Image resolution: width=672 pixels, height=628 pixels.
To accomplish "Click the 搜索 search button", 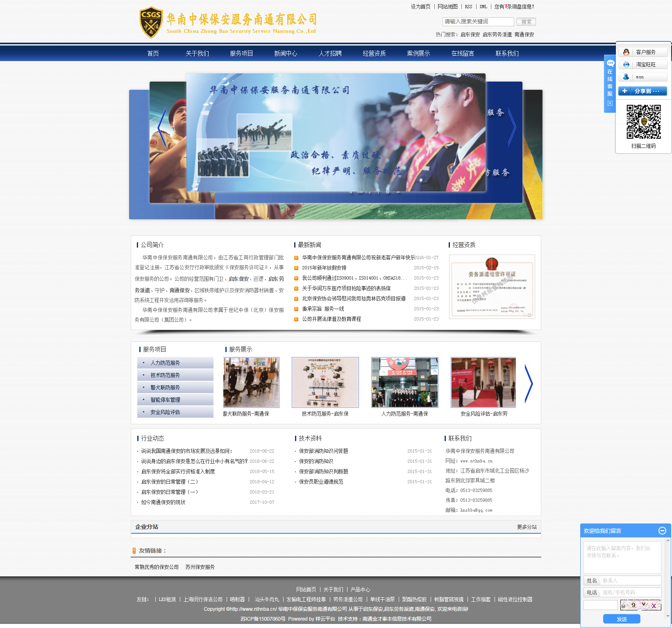I will pos(526,21).
